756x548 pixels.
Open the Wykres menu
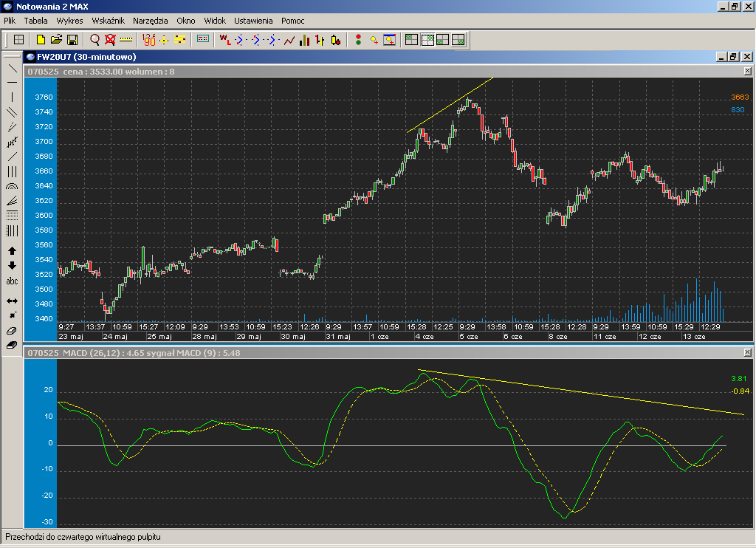[x=69, y=21]
